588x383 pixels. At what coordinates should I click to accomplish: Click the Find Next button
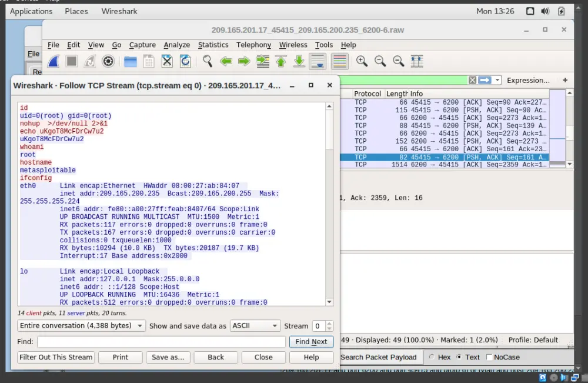tap(311, 341)
